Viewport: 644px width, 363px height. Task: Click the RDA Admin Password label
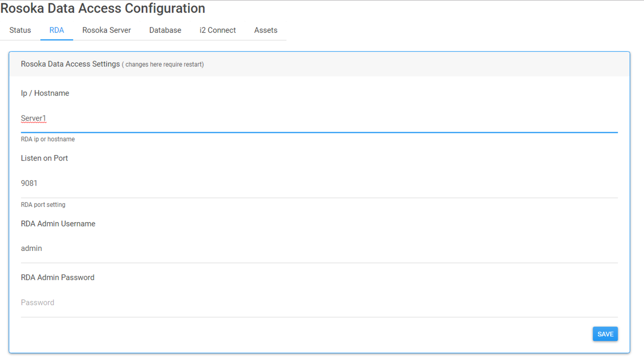tap(57, 278)
